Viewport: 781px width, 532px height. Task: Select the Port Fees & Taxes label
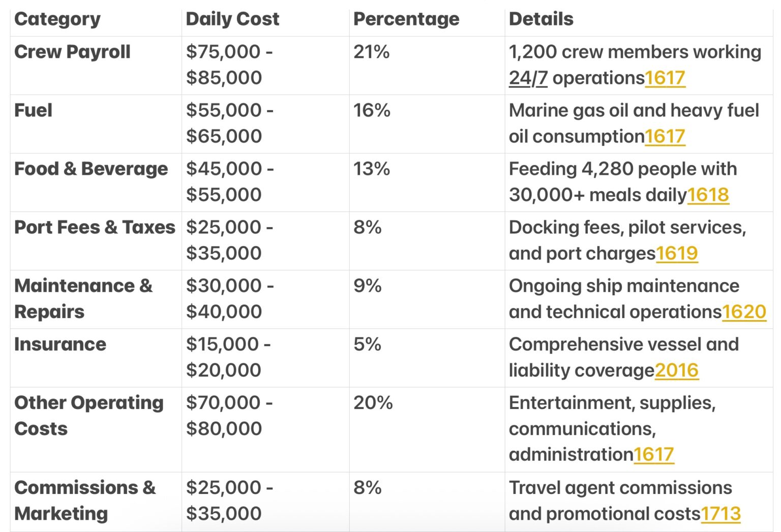tap(95, 228)
